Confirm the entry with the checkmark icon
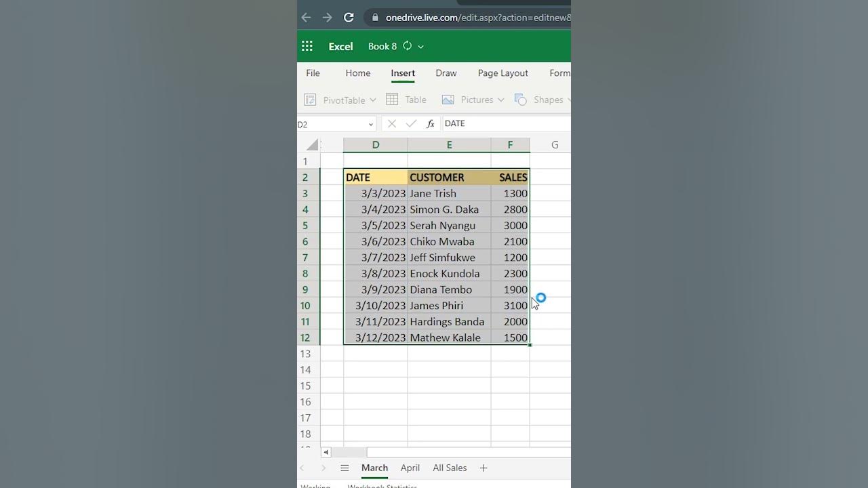This screenshot has width=868, height=488. click(410, 123)
